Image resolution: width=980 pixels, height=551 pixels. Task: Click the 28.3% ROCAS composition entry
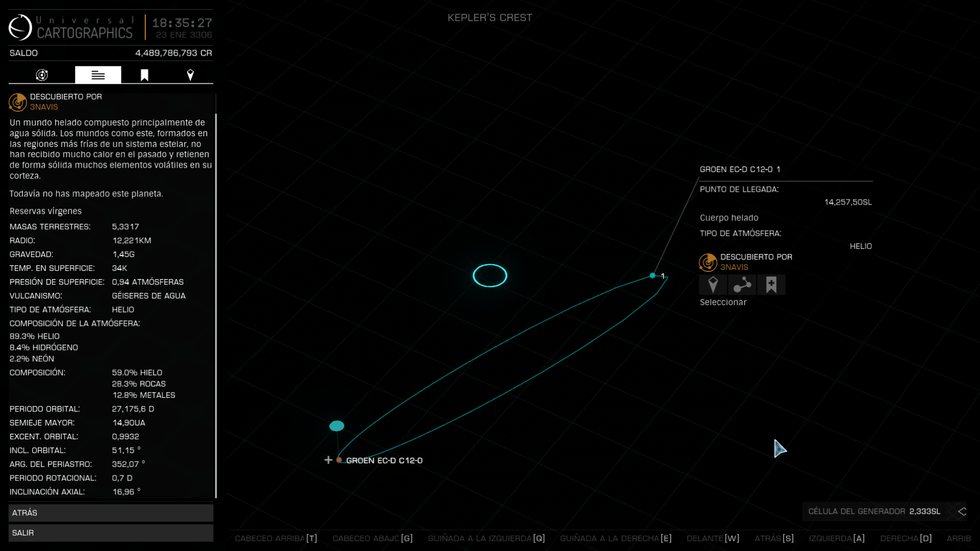tap(139, 384)
